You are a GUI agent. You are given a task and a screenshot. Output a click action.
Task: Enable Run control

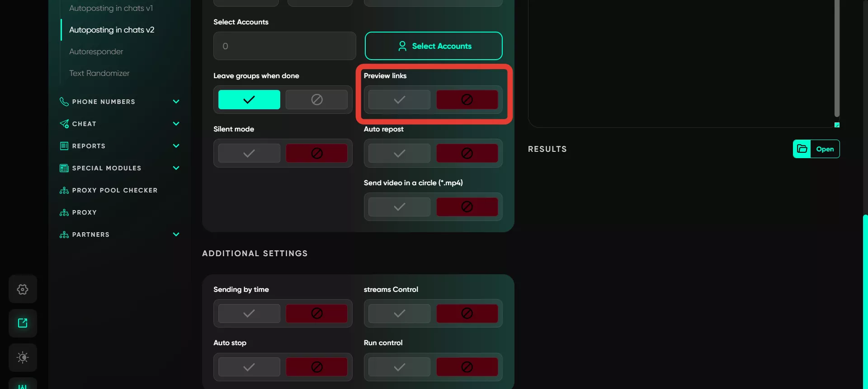(x=399, y=367)
